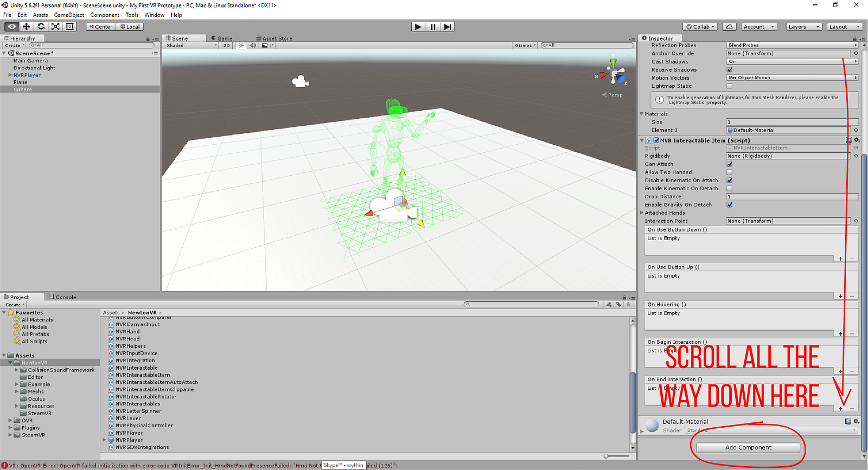Select the Rect transform tool
Screen dimensions: 868x470
click(70, 27)
